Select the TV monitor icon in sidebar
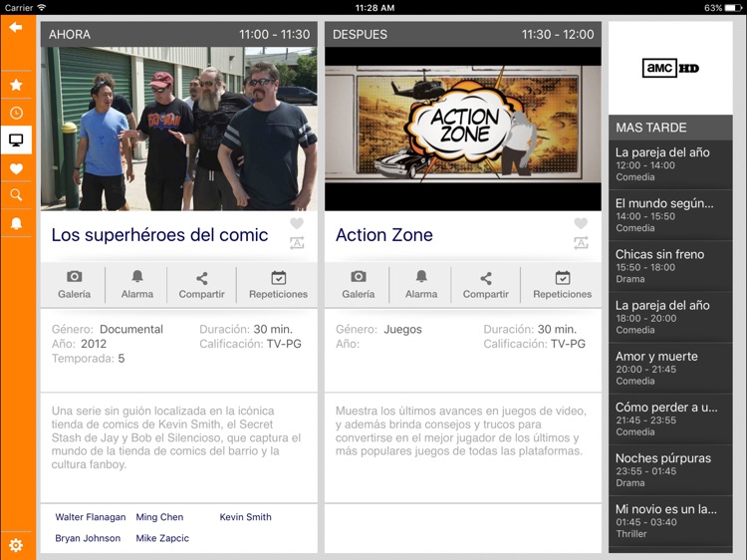 point(16,140)
